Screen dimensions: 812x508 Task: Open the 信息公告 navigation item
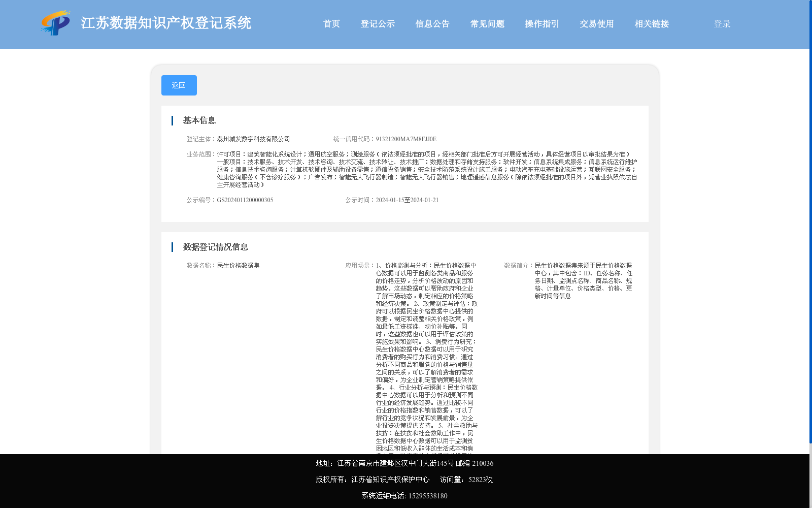pyautogui.click(x=432, y=23)
